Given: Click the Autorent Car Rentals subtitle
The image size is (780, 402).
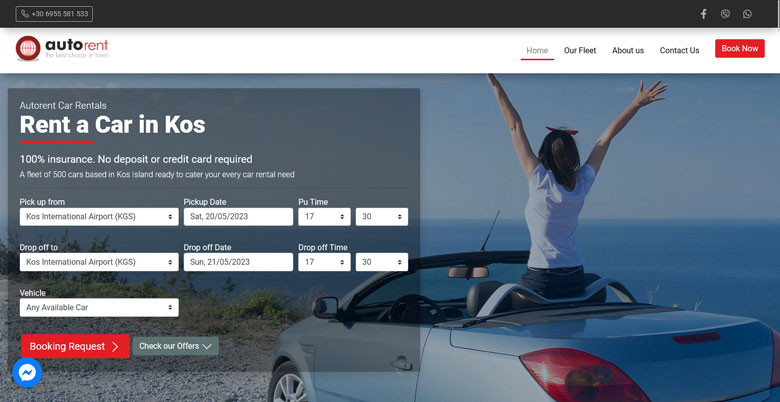Looking at the screenshot, I should click(63, 105).
